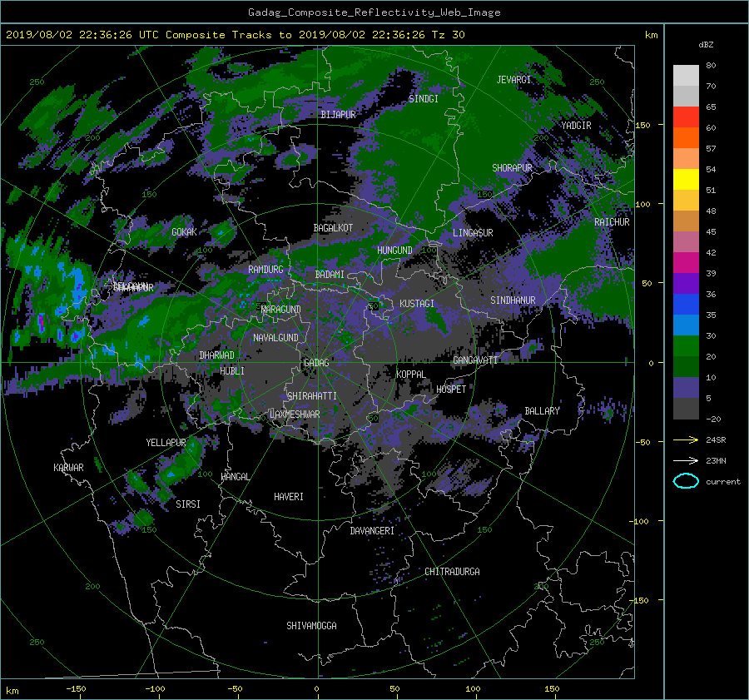Screen dimensions: 749x700
Task: Click the CHITRADURGA city label
Action: pyautogui.click(x=452, y=572)
